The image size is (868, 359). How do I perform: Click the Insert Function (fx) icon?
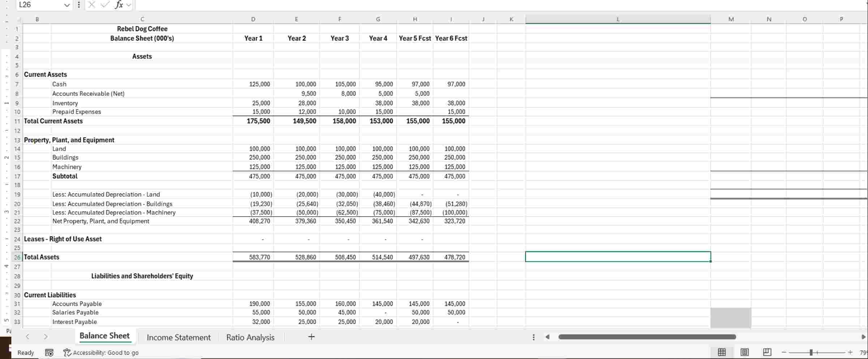coord(119,5)
